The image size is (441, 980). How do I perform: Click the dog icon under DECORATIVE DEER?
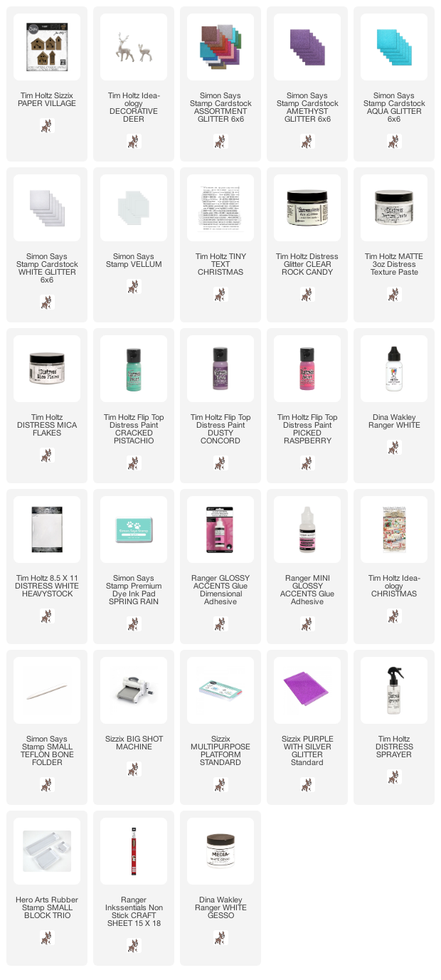pos(134,142)
